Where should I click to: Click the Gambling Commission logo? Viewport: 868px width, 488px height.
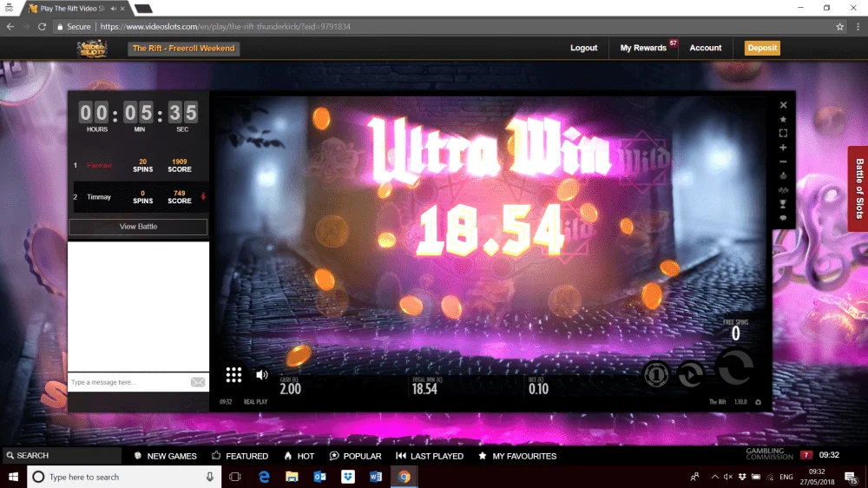click(769, 454)
